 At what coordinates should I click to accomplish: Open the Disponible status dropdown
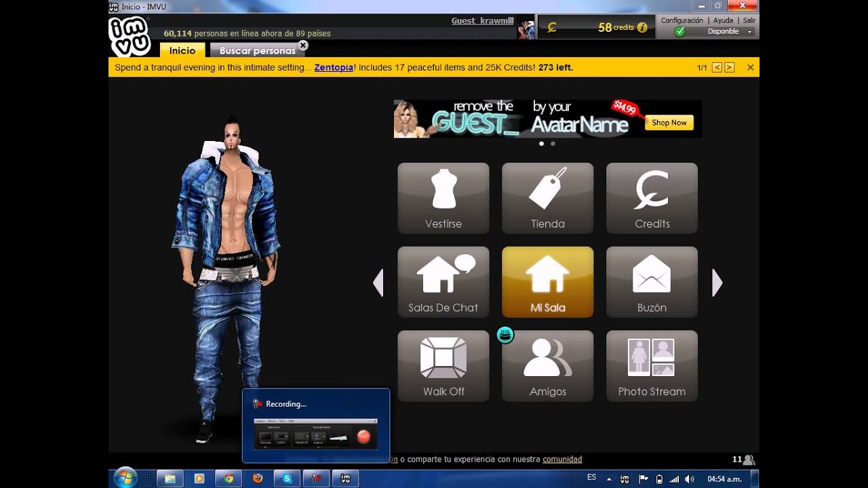click(x=750, y=32)
